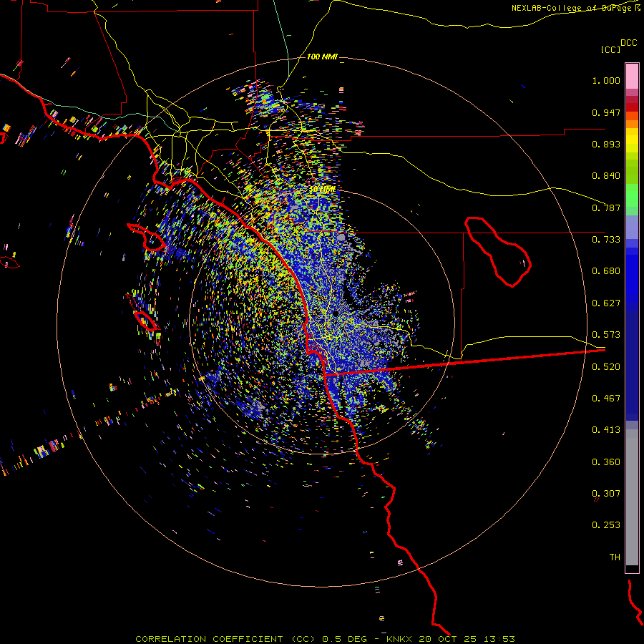Viewport: 644px width, 644px height.
Task: Select the 0.573 scale value
Action: (606, 335)
